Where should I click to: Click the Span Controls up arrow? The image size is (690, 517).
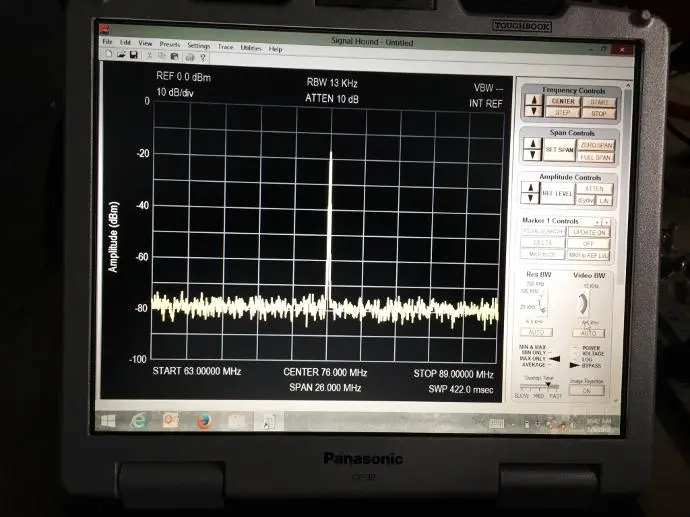(533, 143)
